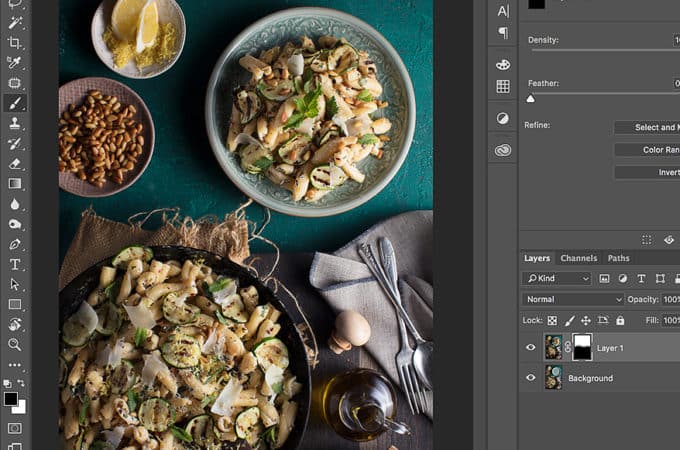
Task: Select the Magic Wand tool
Action: pos(15,23)
